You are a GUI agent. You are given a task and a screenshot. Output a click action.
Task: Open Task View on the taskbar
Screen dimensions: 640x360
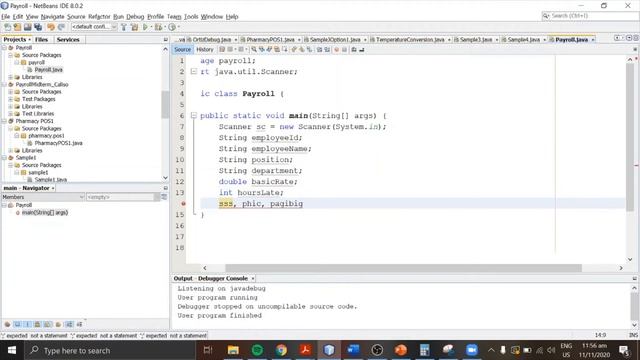(x=208, y=350)
